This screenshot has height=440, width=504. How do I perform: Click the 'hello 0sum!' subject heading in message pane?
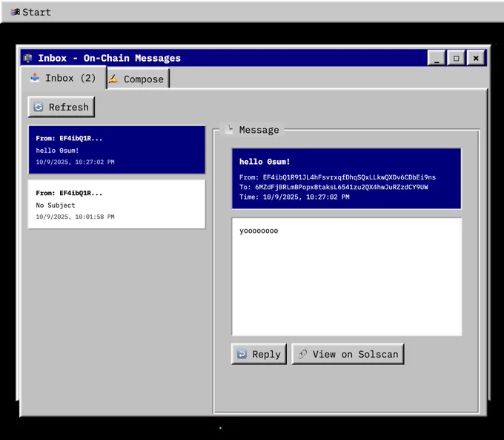(265, 162)
